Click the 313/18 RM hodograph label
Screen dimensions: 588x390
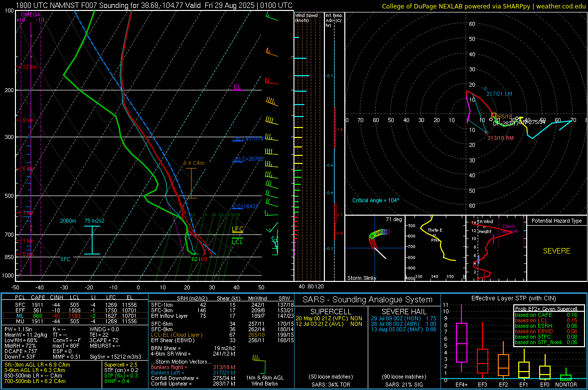501,138
